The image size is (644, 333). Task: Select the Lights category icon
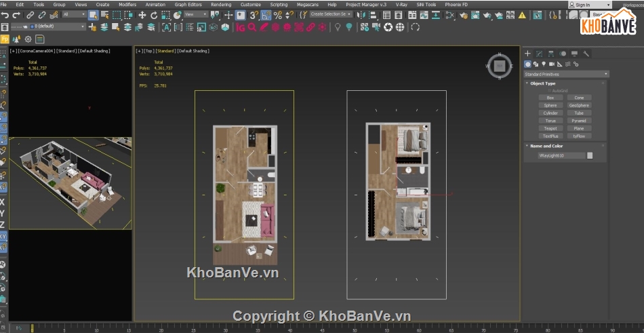point(544,64)
